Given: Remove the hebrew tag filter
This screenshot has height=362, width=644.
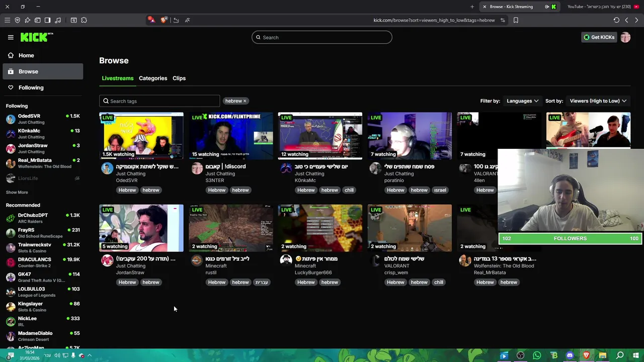Looking at the screenshot, I should tap(245, 101).
